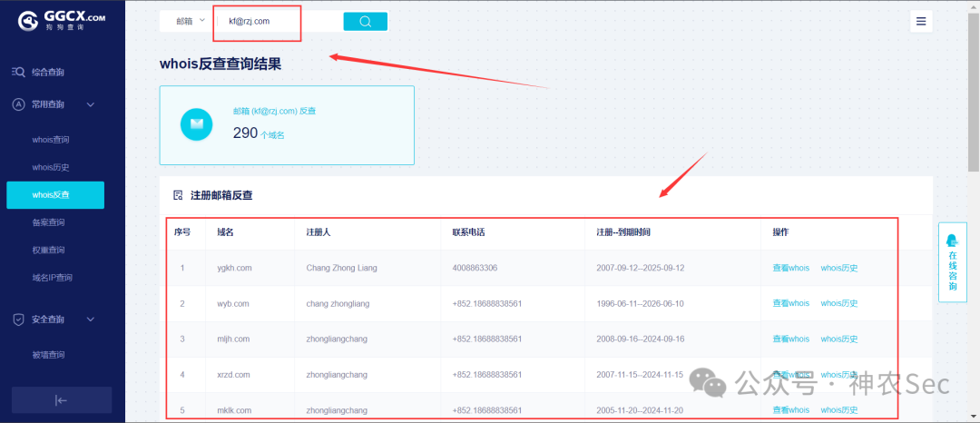Click 查看whois for mljh.com
The width and height of the screenshot is (980, 423).
coord(790,339)
